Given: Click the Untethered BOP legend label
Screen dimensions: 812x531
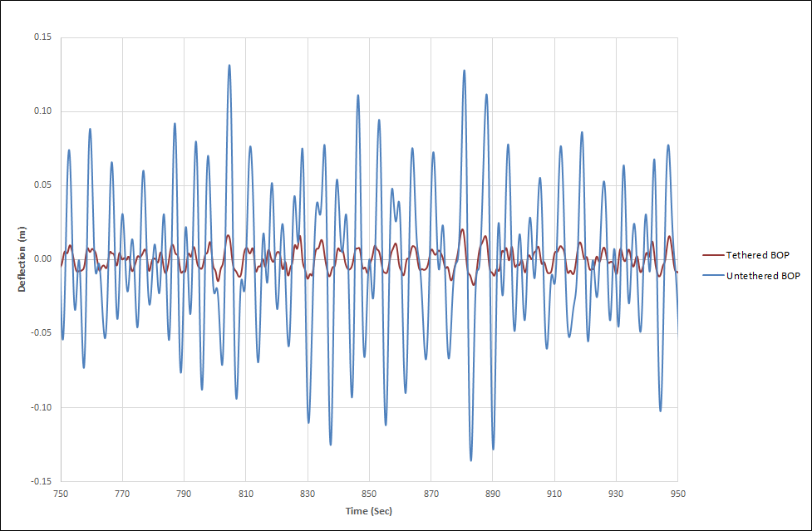Looking at the screenshot, I should point(763,276).
